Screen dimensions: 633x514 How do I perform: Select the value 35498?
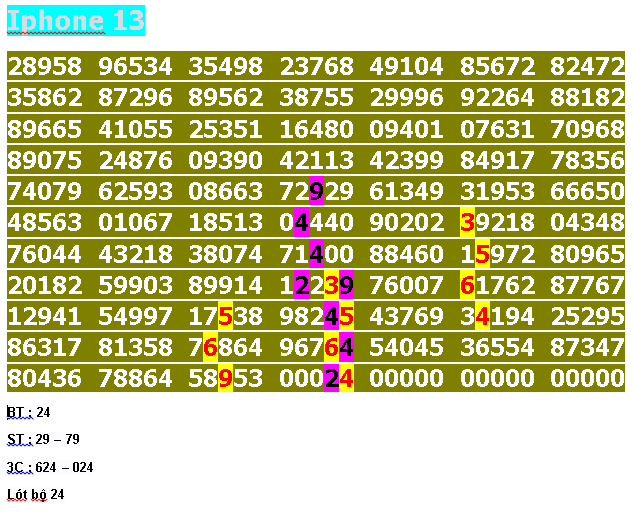[226, 66]
